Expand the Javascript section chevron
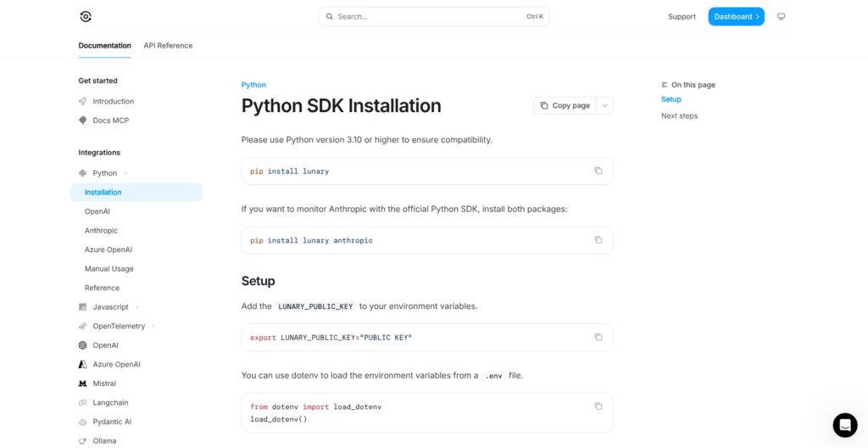The image size is (868, 448). point(136,307)
